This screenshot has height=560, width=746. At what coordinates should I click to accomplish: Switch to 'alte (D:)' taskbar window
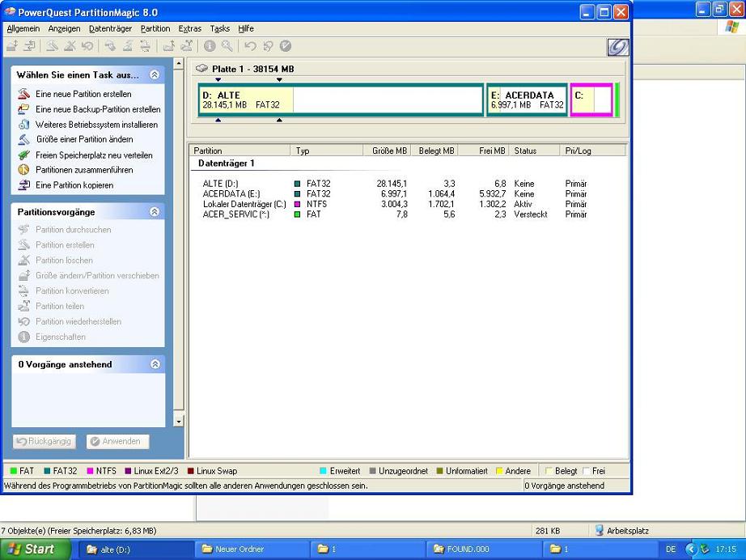click(135, 549)
